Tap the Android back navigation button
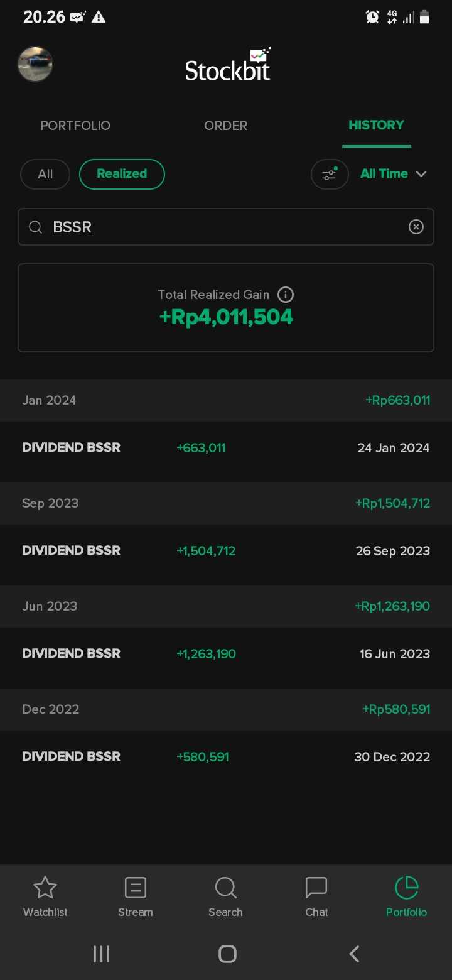The height and width of the screenshot is (980, 452). pos(354,954)
